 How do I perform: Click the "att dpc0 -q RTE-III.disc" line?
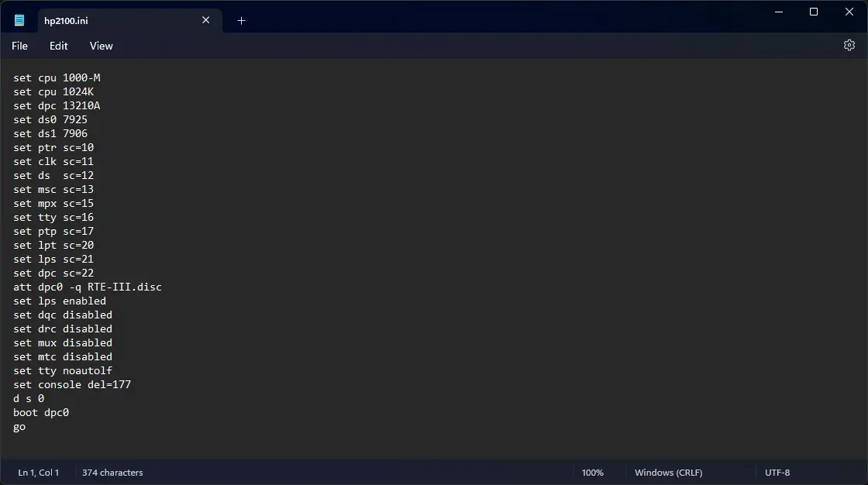[x=87, y=287]
